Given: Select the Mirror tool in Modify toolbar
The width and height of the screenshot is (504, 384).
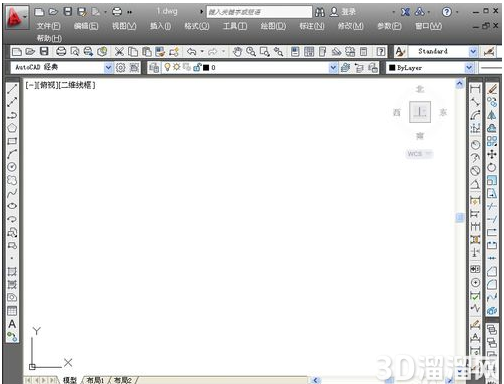Looking at the screenshot, I should [x=492, y=115].
